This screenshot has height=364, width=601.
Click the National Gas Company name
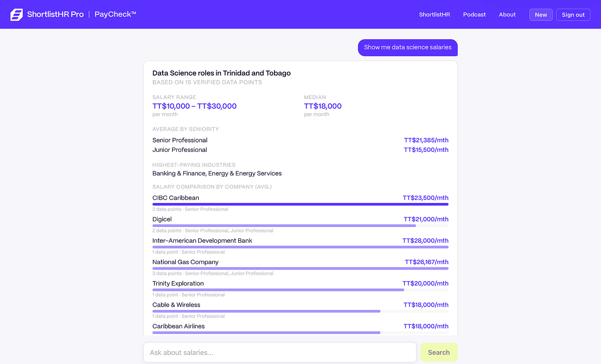click(185, 262)
